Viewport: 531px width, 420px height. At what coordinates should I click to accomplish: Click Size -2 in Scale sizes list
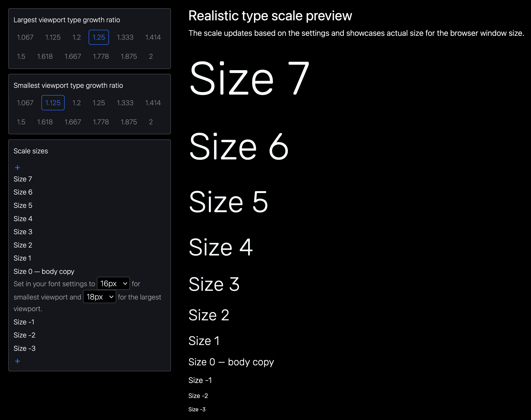tap(24, 335)
